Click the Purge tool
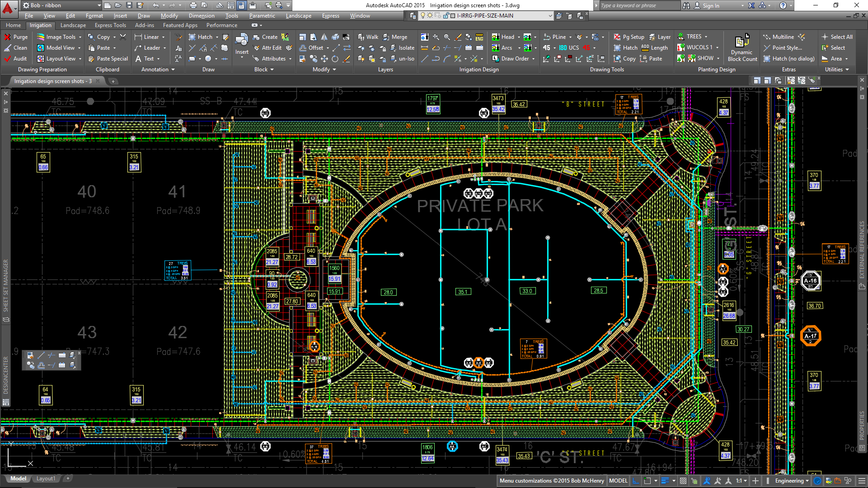868x488 pixels. tap(16, 37)
